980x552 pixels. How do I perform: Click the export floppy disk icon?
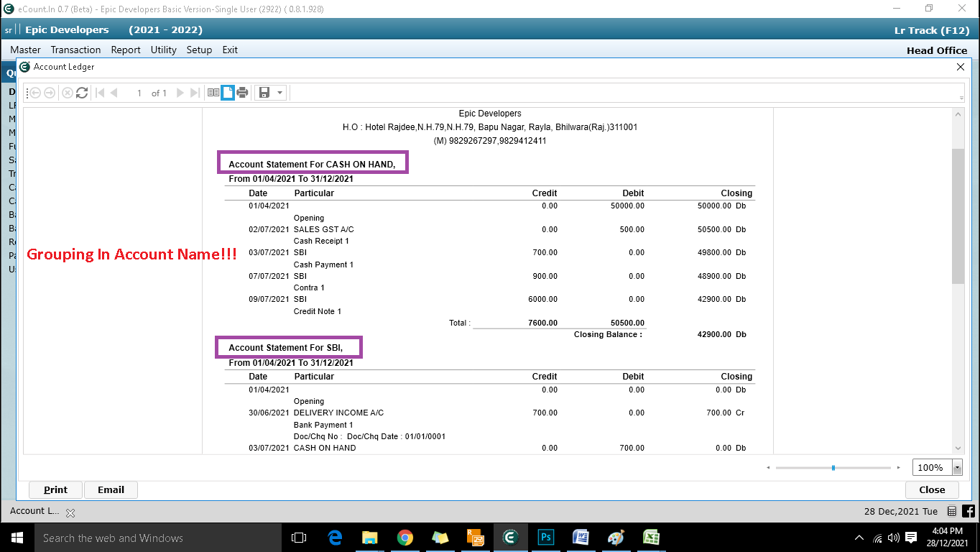(264, 93)
